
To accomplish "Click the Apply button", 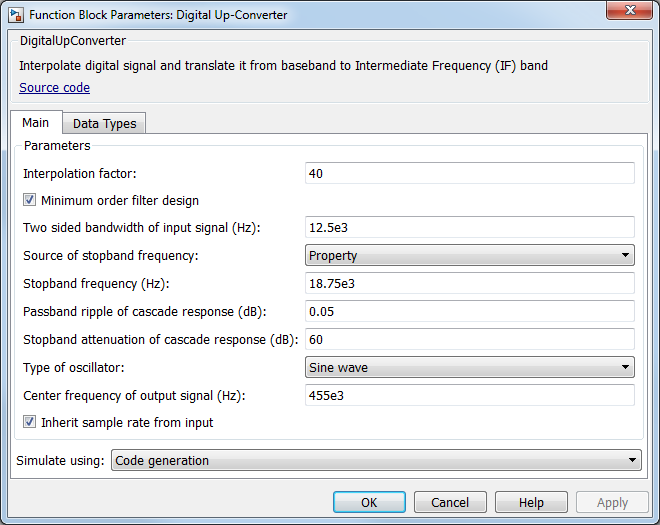I will (x=612, y=502).
